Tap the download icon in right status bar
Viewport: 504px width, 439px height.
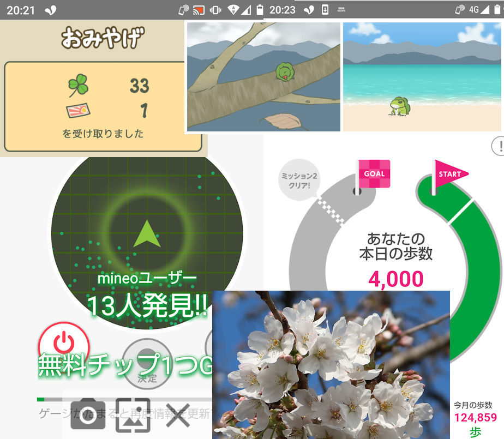(325, 10)
